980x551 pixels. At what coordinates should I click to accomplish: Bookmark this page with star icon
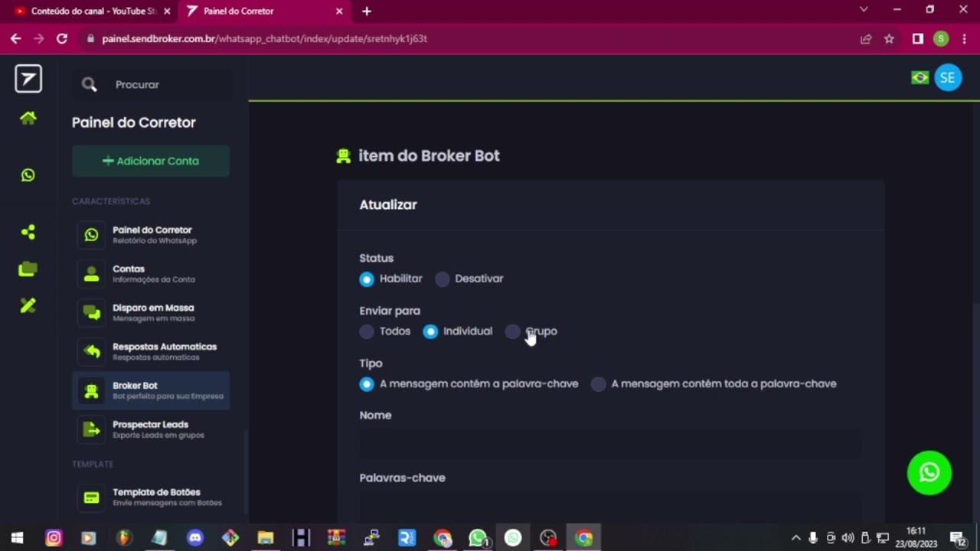click(x=889, y=38)
